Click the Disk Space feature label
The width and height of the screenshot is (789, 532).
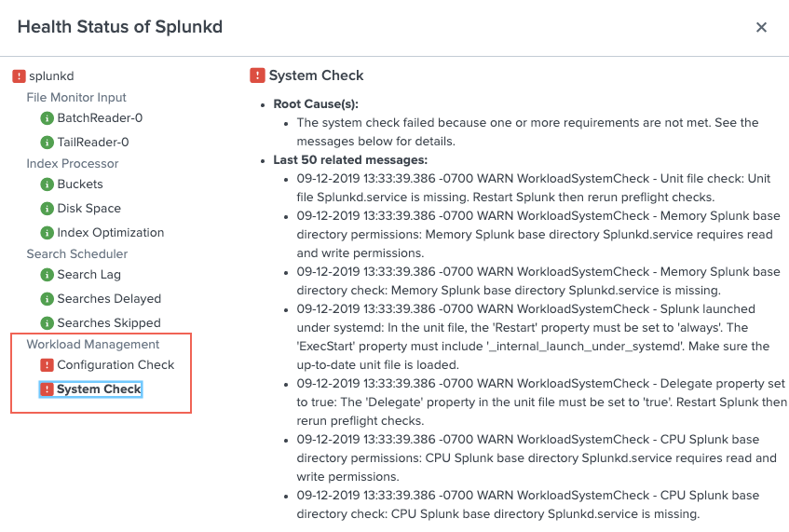pyautogui.click(x=89, y=209)
